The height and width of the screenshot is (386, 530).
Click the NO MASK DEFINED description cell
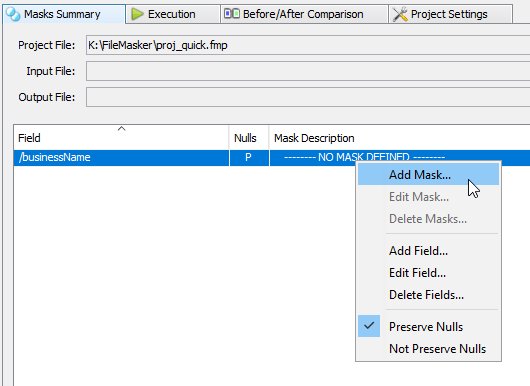tap(400, 158)
